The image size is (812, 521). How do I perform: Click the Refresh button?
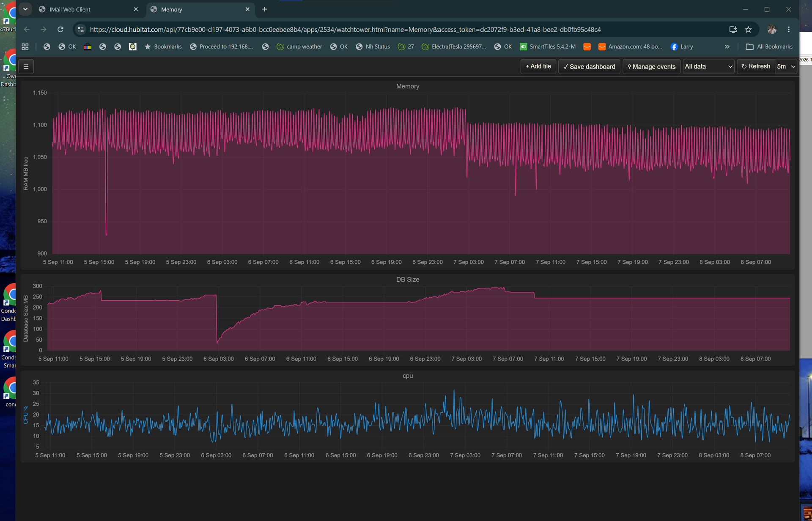[756, 66]
